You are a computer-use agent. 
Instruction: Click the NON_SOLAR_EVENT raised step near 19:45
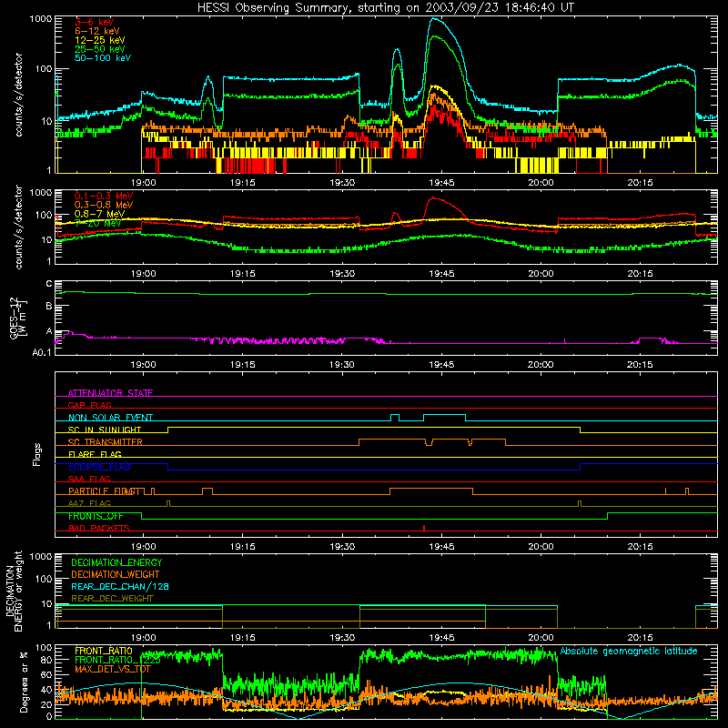[x=444, y=414]
